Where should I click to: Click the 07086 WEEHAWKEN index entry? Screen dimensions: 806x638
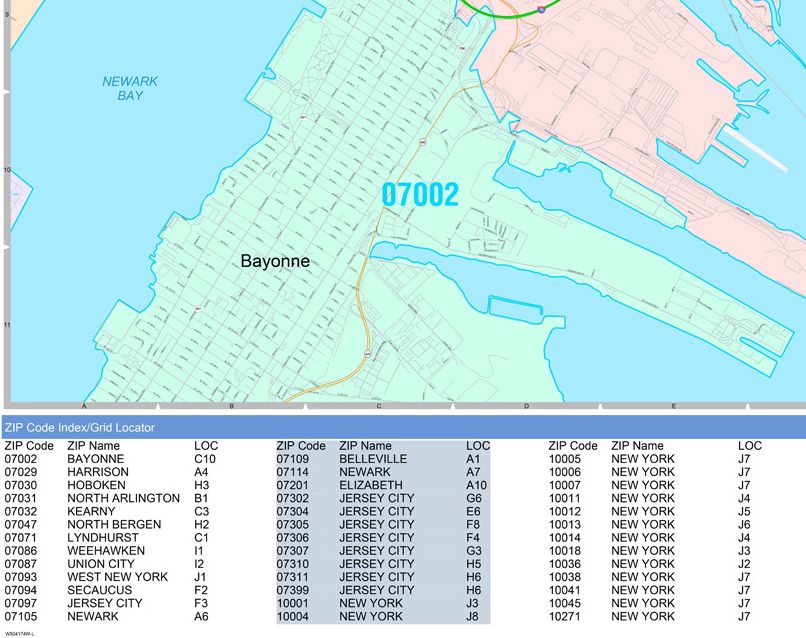(x=110, y=551)
